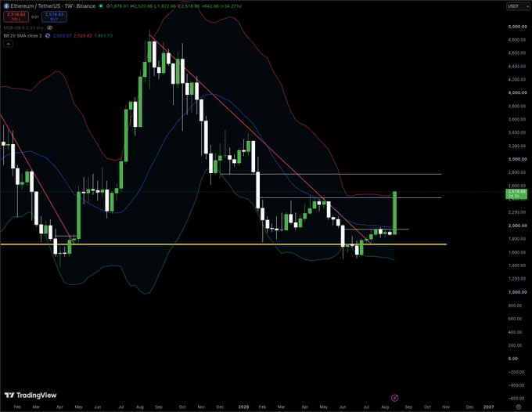Collapse the indicator legend with arrow button
The image size is (532, 412).
(8, 44)
